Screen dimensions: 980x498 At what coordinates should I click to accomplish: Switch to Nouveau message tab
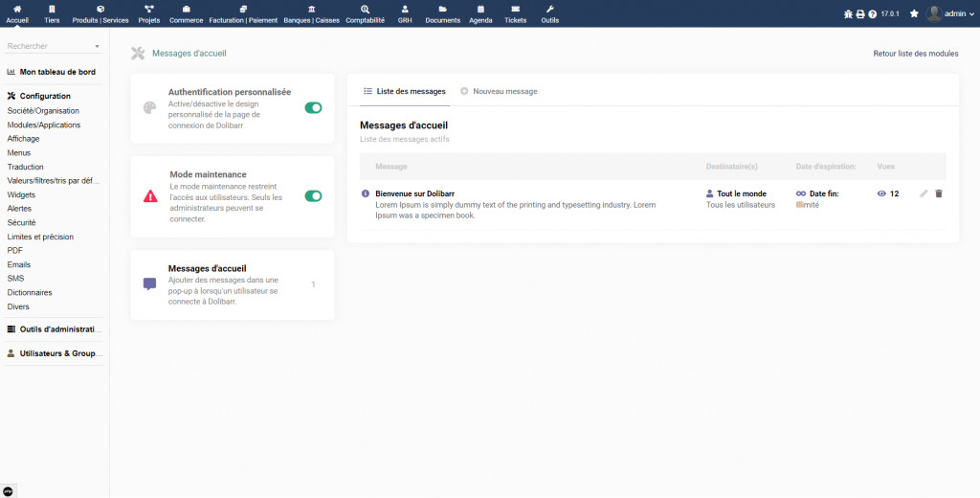click(x=499, y=91)
